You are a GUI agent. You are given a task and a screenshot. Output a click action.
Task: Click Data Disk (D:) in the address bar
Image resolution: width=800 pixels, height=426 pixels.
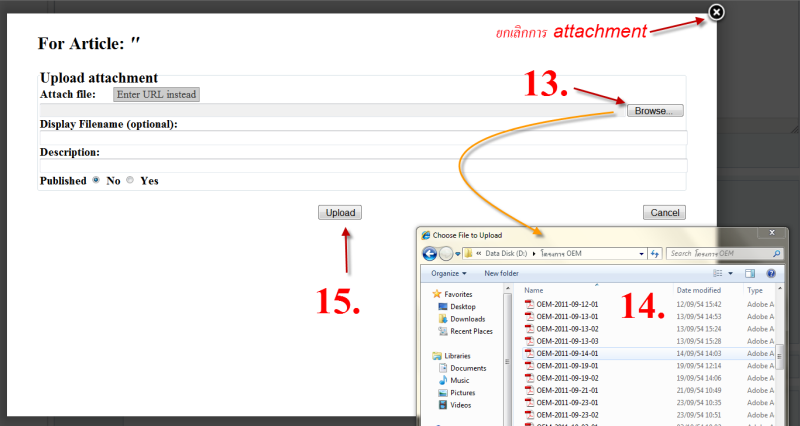pyautogui.click(x=506, y=254)
